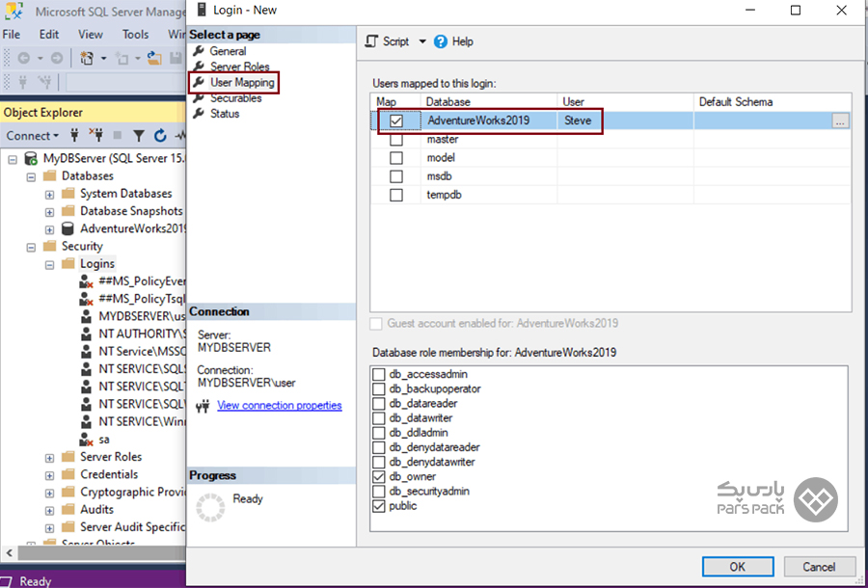Enable the db_ddladmin role
The image size is (868, 588).
(x=379, y=433)
